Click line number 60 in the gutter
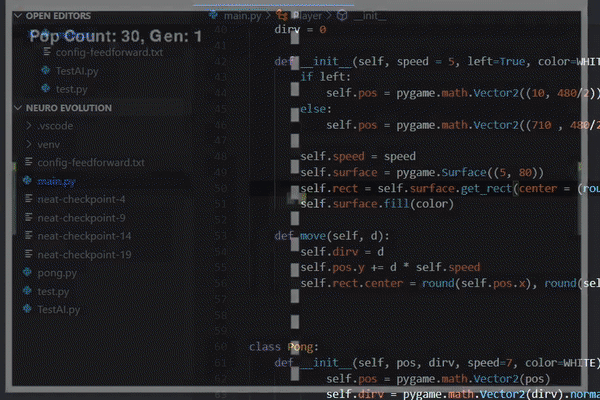This screenshot has width=600, height=400. 221,347
